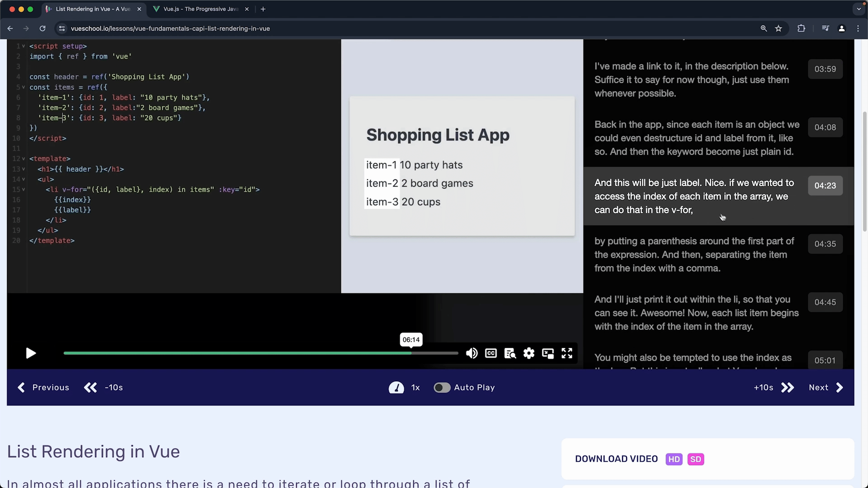Jump to transcript timestamp 04:35

(x=825, y=244)
